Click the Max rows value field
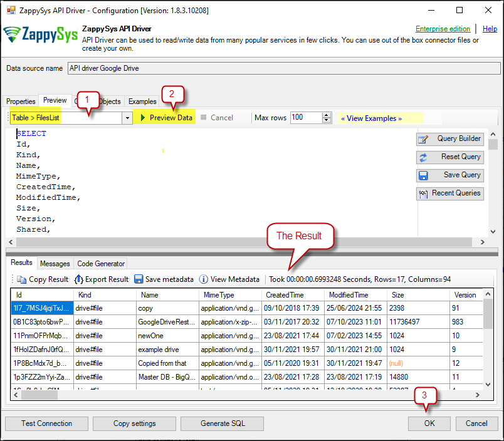This screenshot has width=504, height=441. (307, 118)
